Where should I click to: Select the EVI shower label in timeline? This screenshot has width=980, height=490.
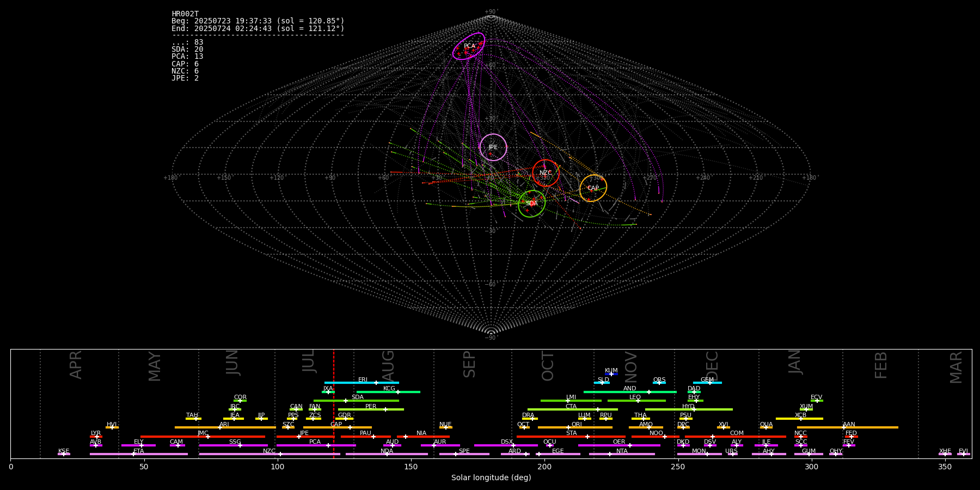pyautogui.click(x=963, y=451)
